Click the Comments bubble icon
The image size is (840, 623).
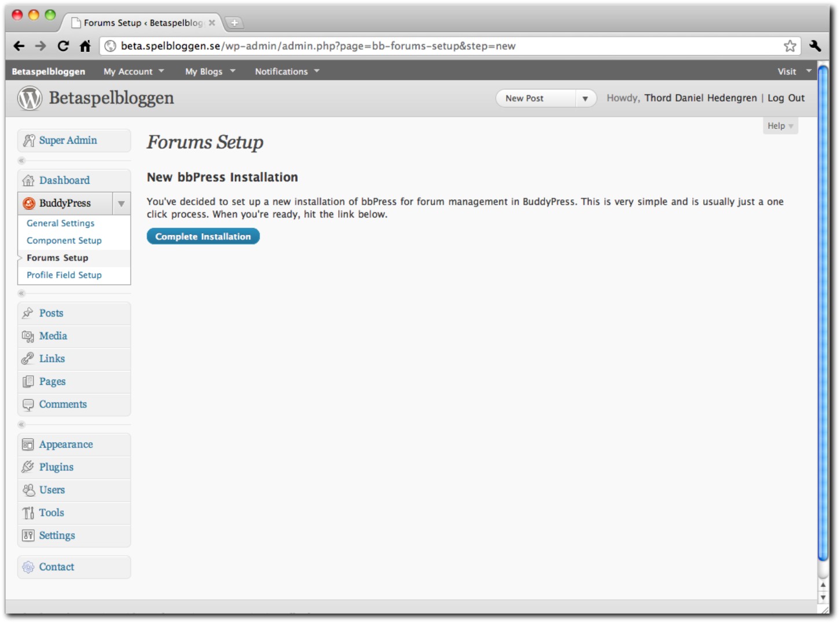28,405
